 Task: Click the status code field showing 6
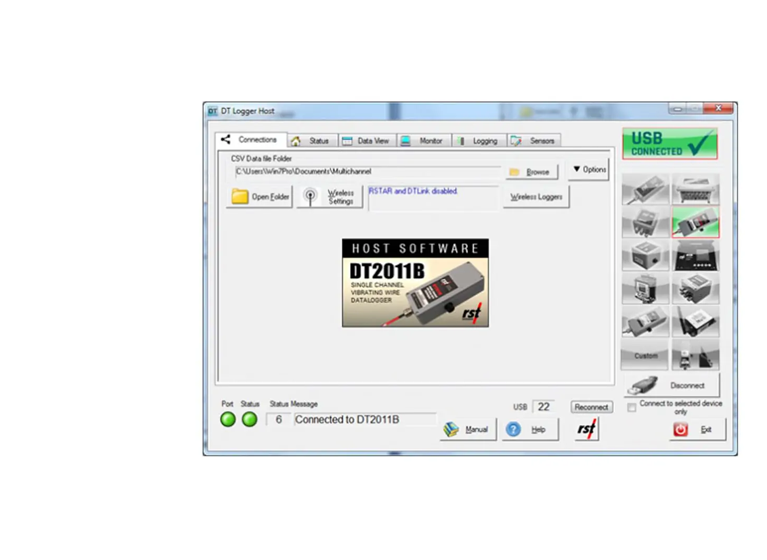[x=278, y=420]
